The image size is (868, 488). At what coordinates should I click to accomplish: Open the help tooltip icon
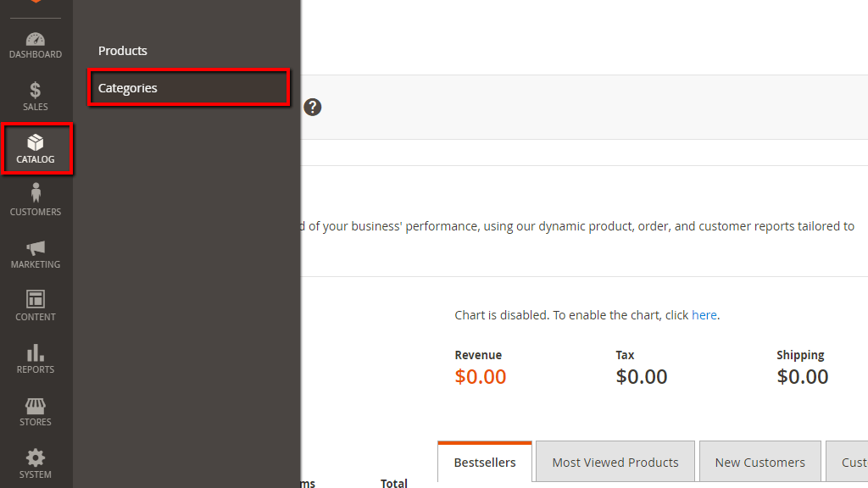pyautogui.click(x=312, y=107)
